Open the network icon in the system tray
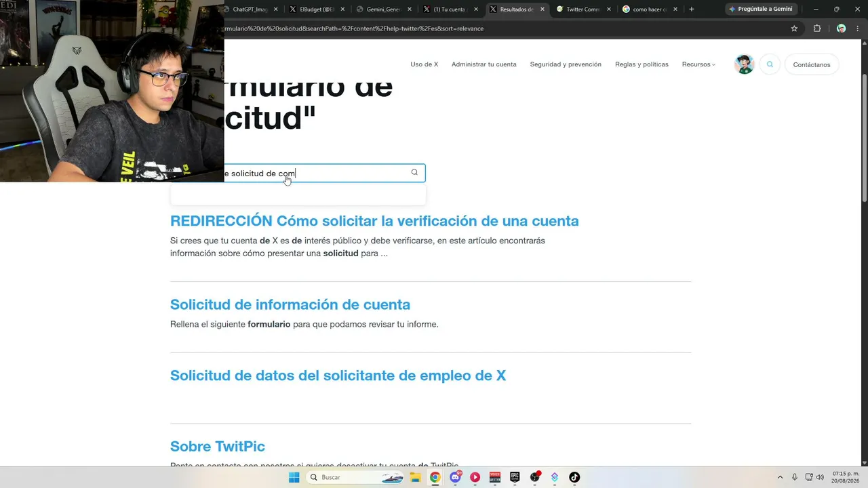Viewport: 868px width, 488px height. (x=809, y=477)
